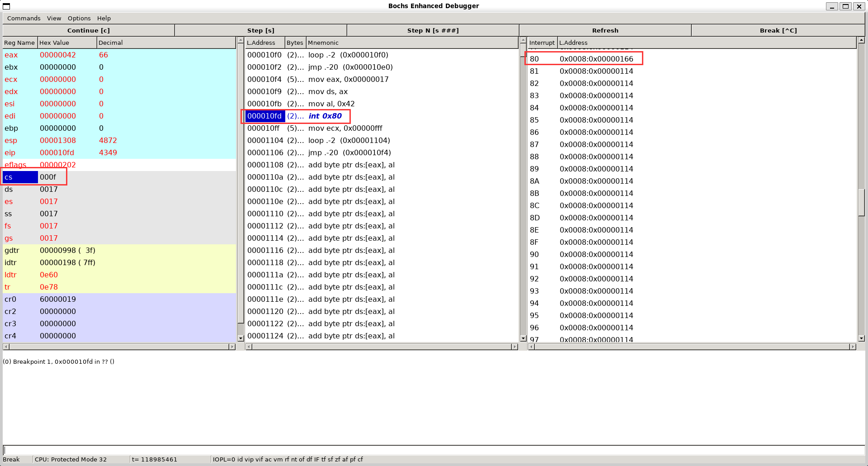Select instruction at address 00001106
The image size is (868, 466).
pos(382,152)
